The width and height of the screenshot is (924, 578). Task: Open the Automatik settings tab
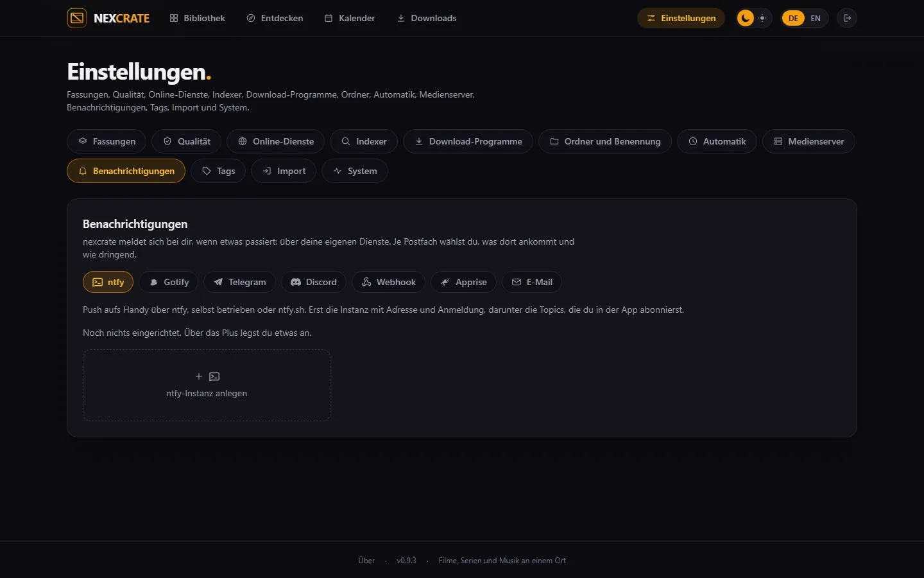[717, 141]
